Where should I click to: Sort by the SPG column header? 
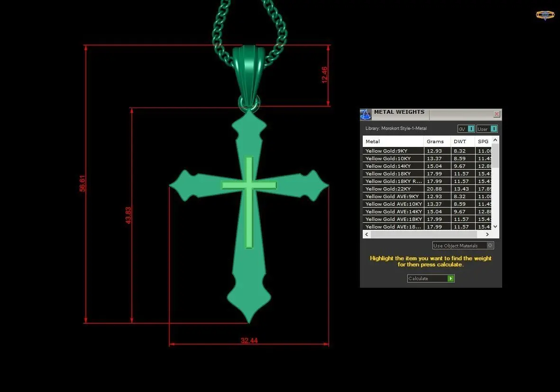483,141
